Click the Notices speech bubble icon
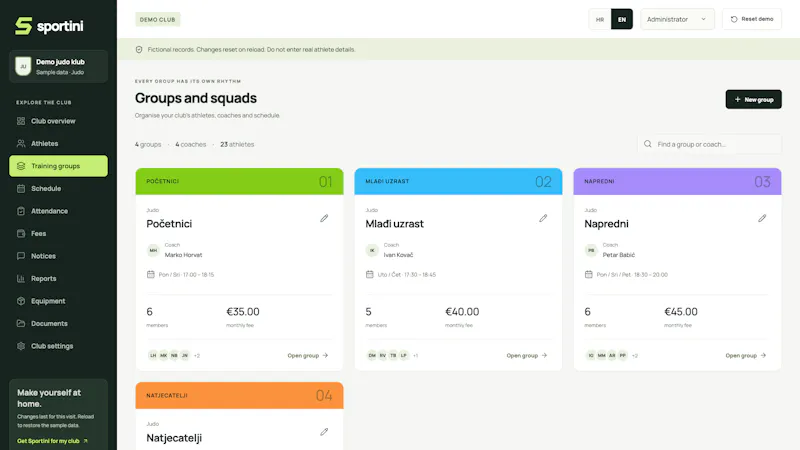Image resolution: width=800 pixels, height=450 pixels. [21, 256]
